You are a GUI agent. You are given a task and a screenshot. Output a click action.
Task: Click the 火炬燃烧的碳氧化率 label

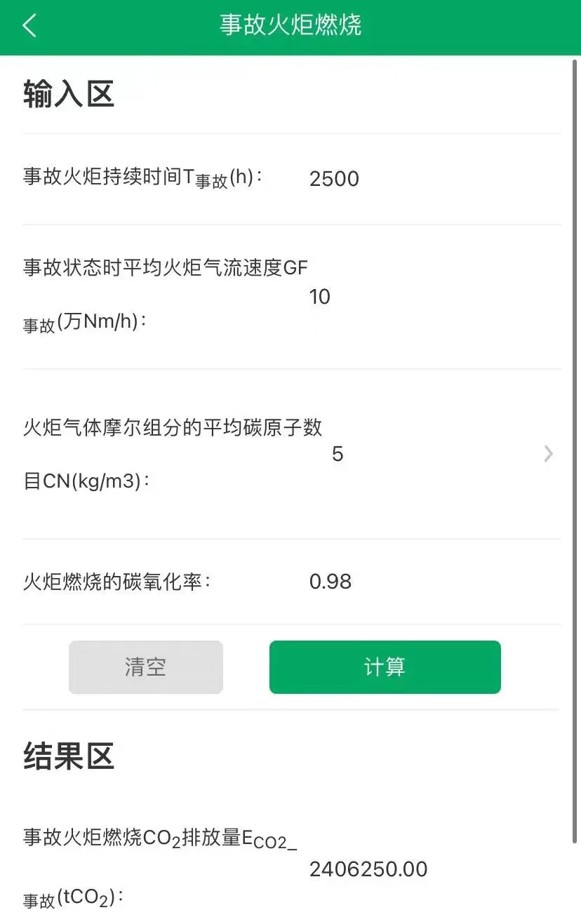(x=116, y=582)
